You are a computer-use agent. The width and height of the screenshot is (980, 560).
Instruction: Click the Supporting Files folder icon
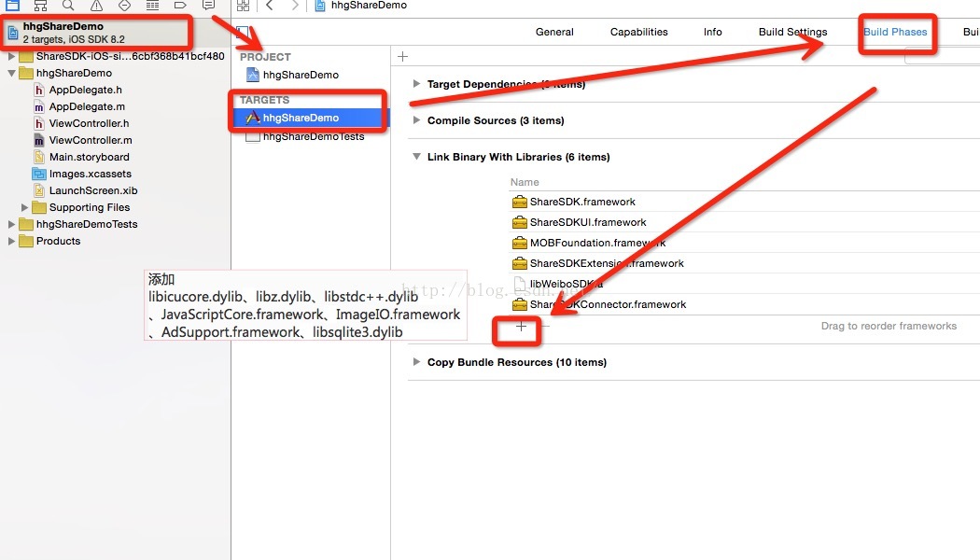click(39, 207)
